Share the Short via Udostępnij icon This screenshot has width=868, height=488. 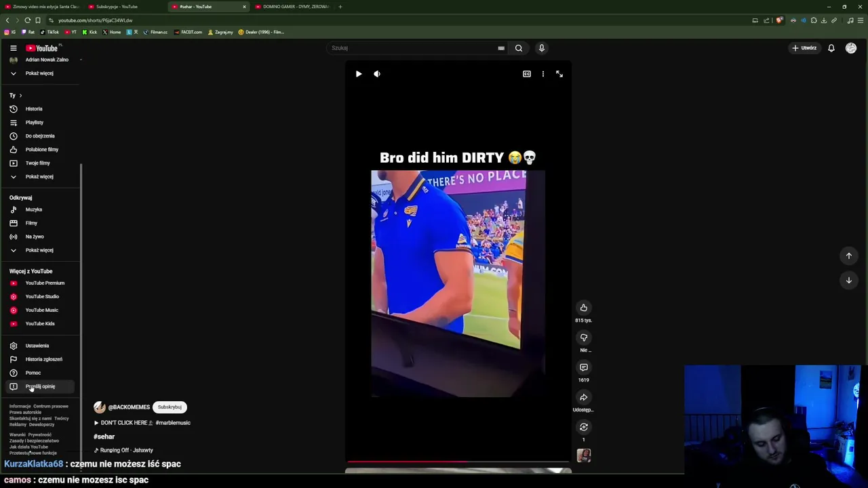click(584, 397)
